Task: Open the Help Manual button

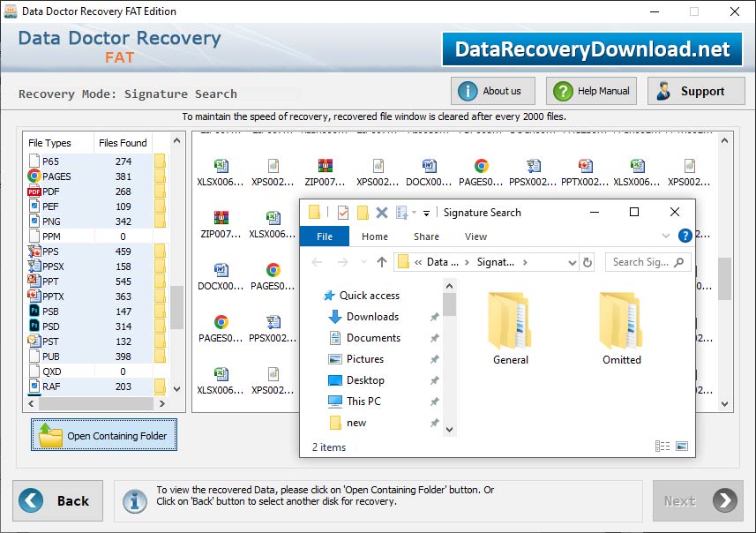Action: point(591,91)
